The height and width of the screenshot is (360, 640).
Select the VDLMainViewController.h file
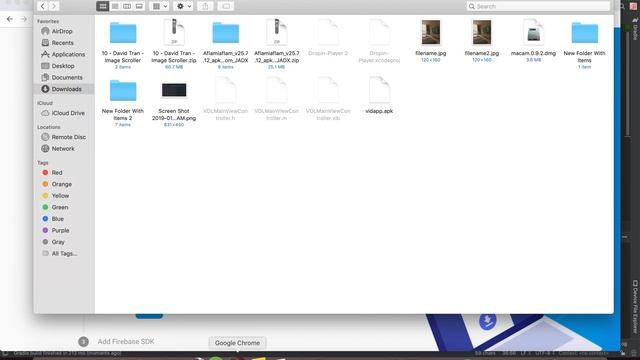tap(226, 90)
